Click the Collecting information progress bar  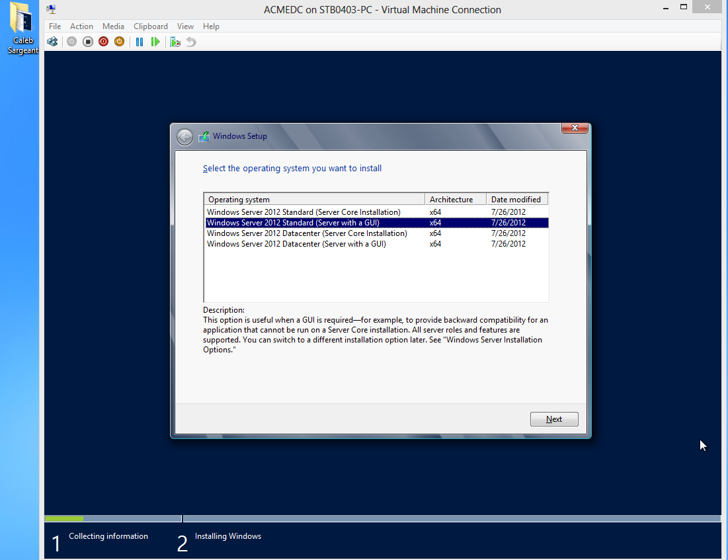pyautogui.click(x=113, y=518)
